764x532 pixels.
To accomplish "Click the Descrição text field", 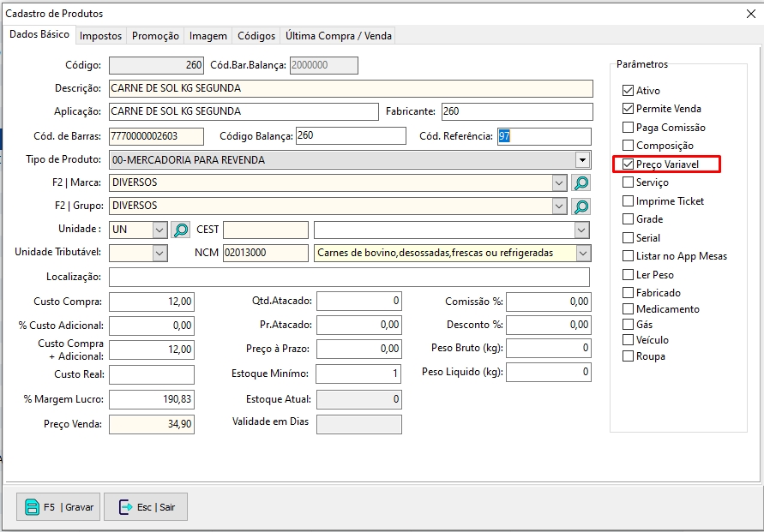I will pyautogui.click(x=351, y=88).
